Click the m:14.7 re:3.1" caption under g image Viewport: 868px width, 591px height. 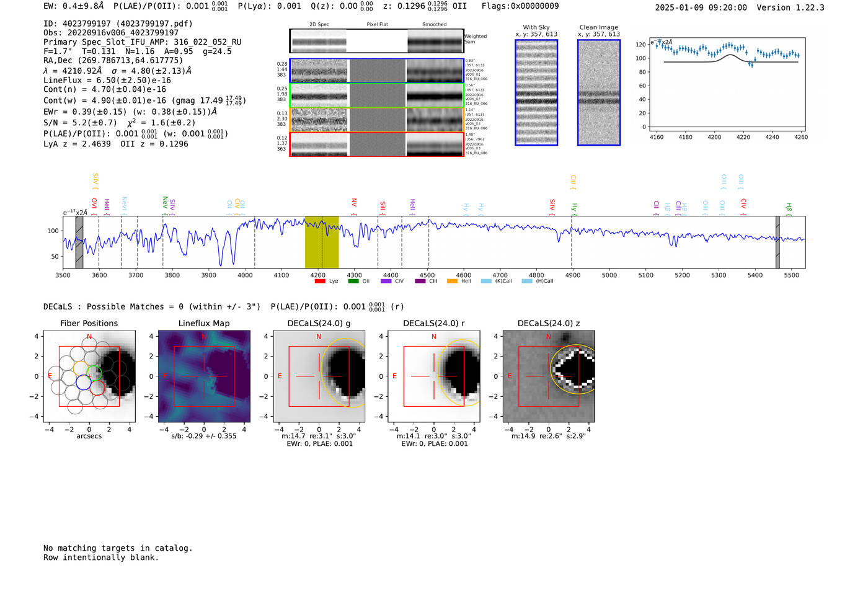point(319,436)
